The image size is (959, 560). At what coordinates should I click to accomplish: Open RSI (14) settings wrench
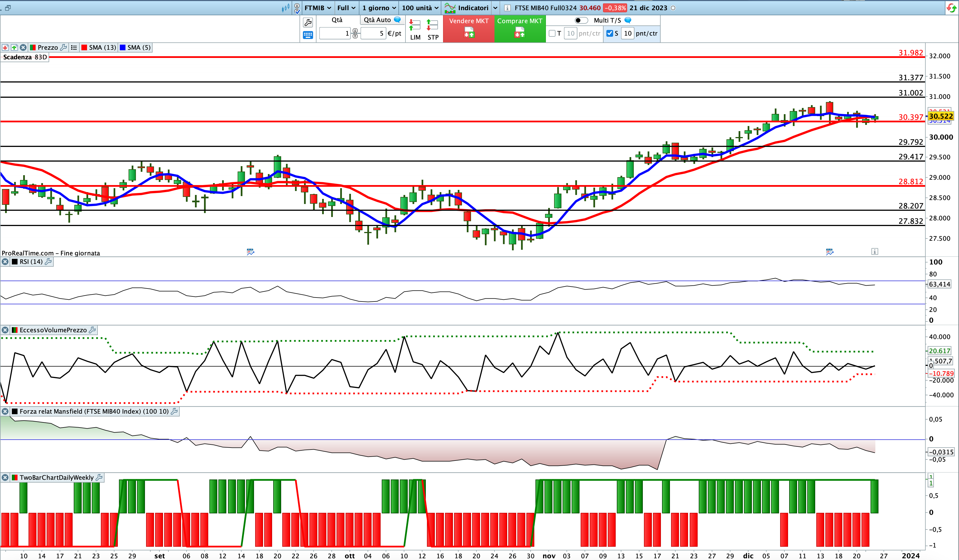(48, 262)
